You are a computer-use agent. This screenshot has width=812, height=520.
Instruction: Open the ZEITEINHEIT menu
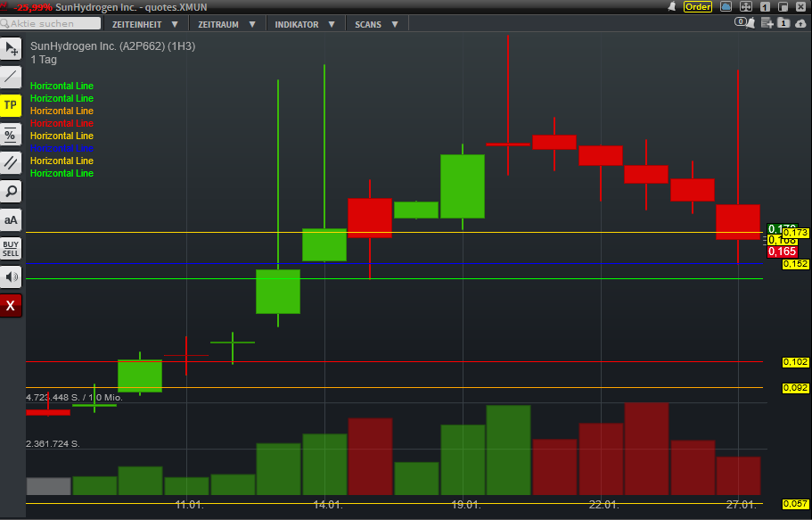145,24
